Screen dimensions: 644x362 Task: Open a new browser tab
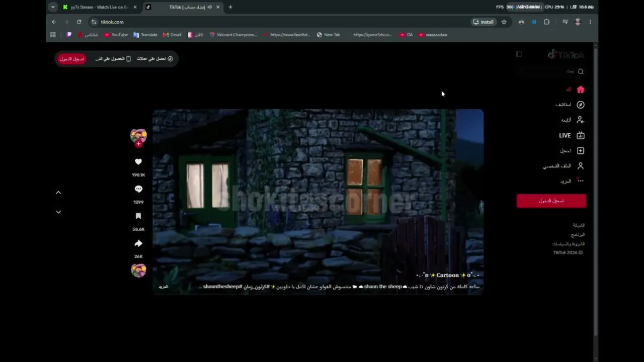coord(230,7)
